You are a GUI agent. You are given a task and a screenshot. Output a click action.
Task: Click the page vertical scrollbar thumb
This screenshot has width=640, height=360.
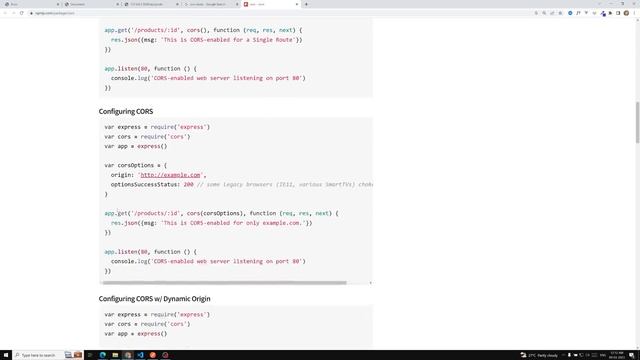[x=637, y=122]
